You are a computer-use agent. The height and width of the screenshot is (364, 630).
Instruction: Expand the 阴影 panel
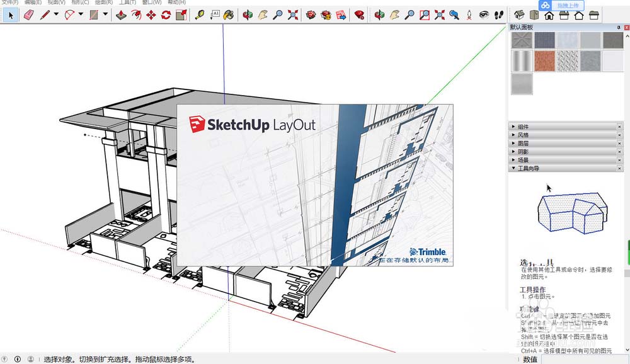(x=566, y=152)
